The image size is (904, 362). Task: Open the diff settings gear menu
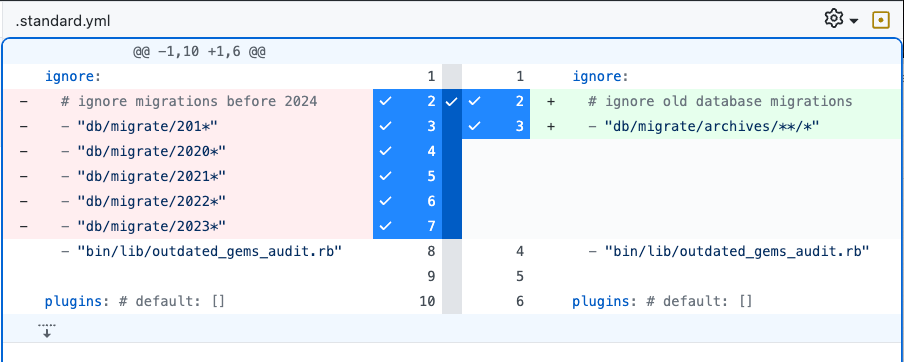click(x=841, y=20)
